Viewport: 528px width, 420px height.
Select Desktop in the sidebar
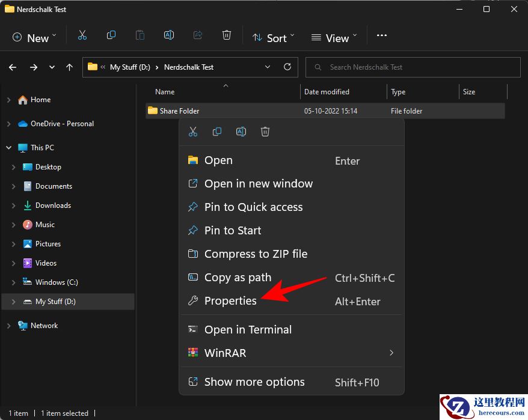[x=48, y=167]
